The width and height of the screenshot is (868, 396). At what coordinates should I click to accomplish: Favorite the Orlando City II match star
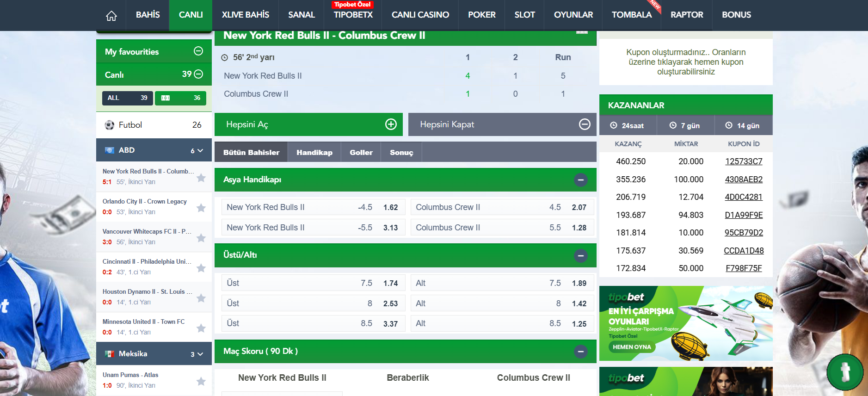click(201, 208)
